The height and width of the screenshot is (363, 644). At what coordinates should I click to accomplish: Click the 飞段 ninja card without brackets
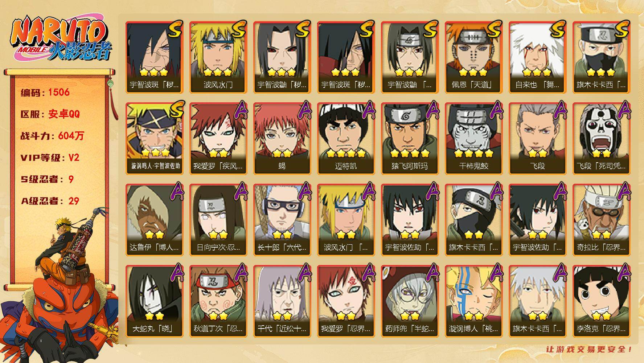[537, 139]
